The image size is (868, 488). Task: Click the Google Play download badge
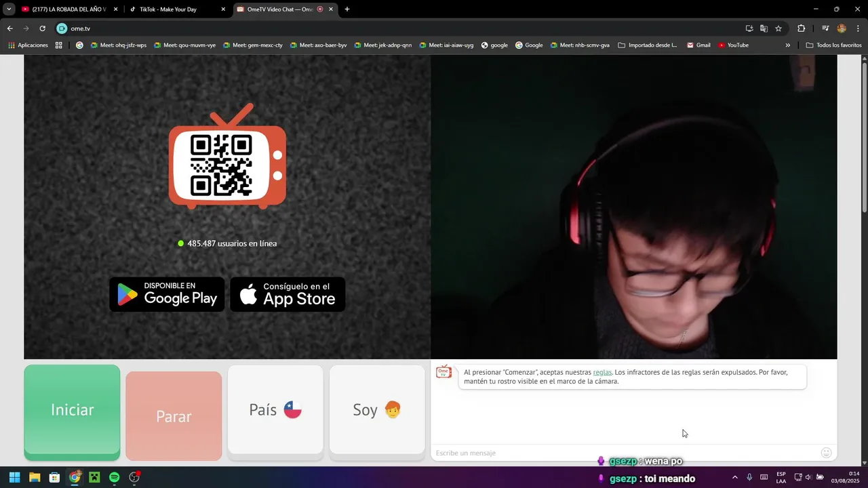pos(167,294)
